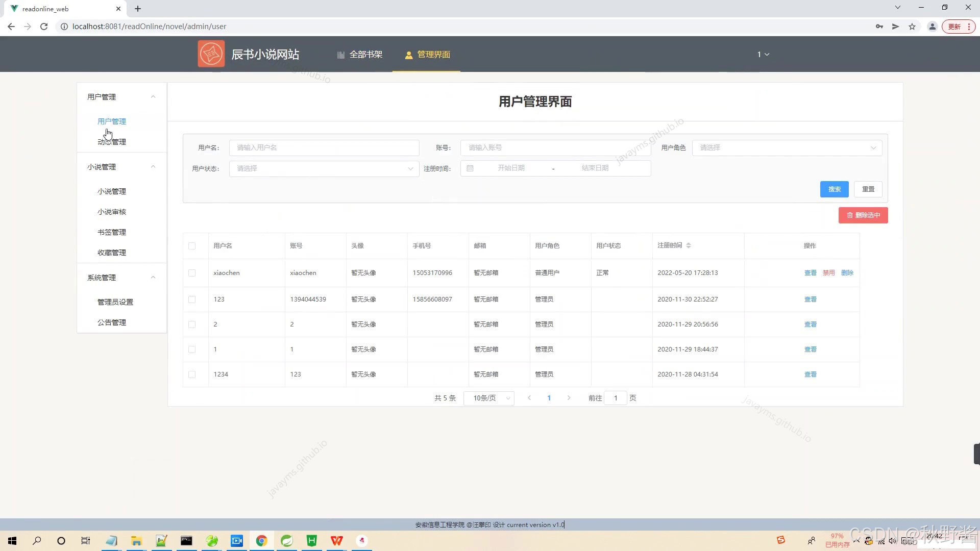Open the 用户角色 dropdown
Viewport: 980px width, 551px height.
(x=787, y=148)
